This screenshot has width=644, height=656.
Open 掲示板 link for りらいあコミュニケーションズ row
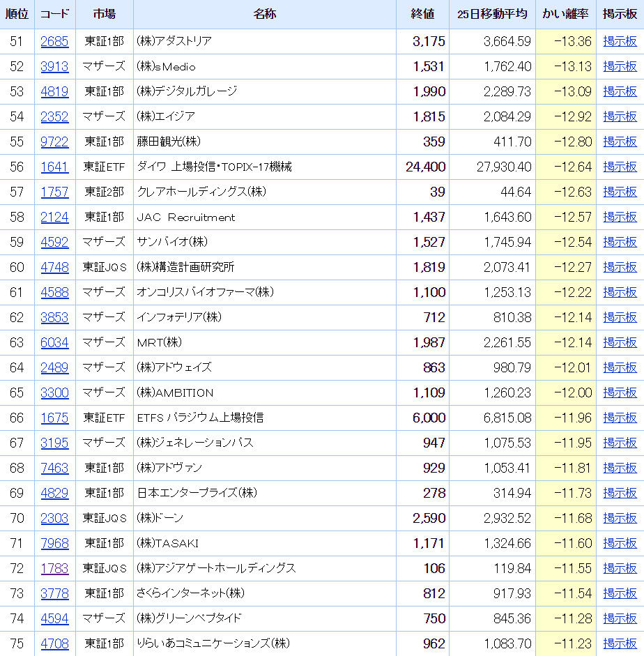point(620,644)
